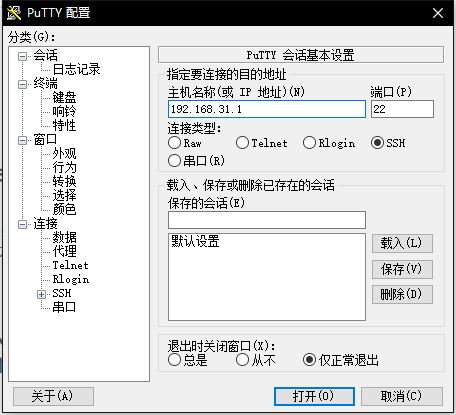Image resolution: width=456 pixels, height=415 pixels.
Task: Choose the Rlogin radio button
Action: [x=309, y=143]
